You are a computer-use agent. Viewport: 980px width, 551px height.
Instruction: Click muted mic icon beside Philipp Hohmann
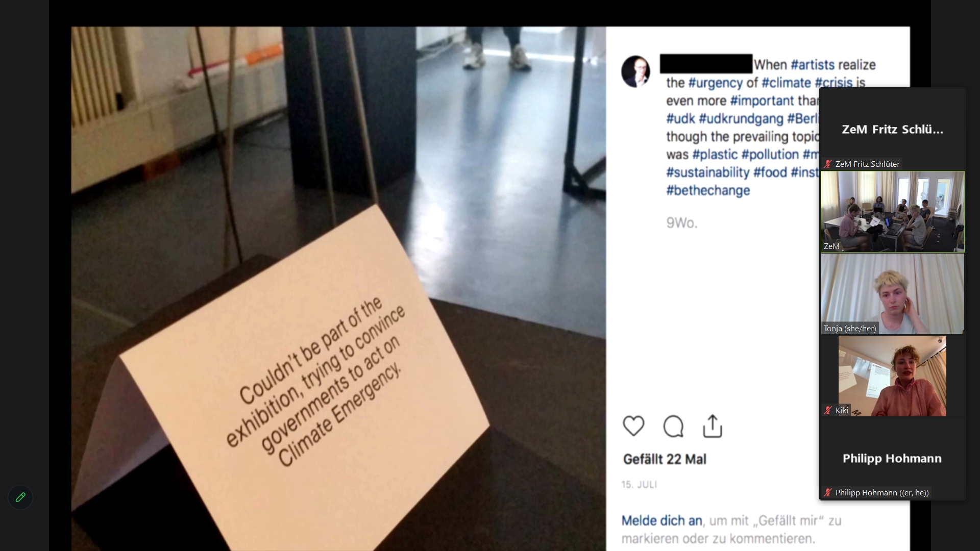828,492
